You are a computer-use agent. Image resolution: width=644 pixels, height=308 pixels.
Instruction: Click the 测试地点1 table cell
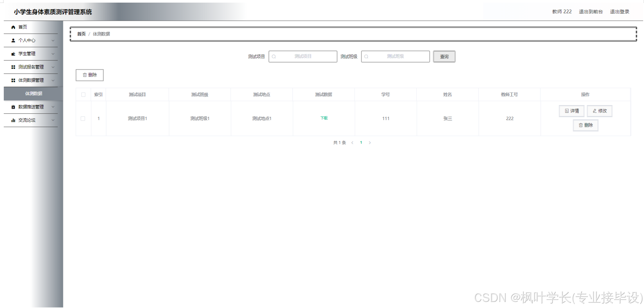262,118
